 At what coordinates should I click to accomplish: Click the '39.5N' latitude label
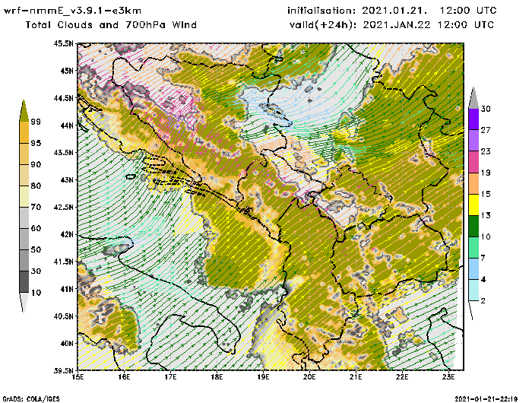(x=63, y=370)
